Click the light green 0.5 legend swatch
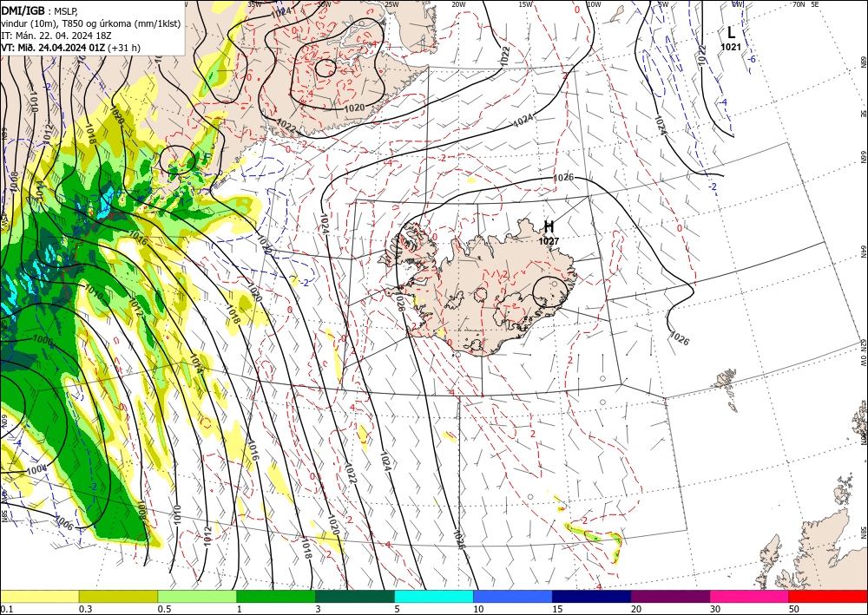The image size is (868, 615). pyautogui.click(x=197, y=596)
